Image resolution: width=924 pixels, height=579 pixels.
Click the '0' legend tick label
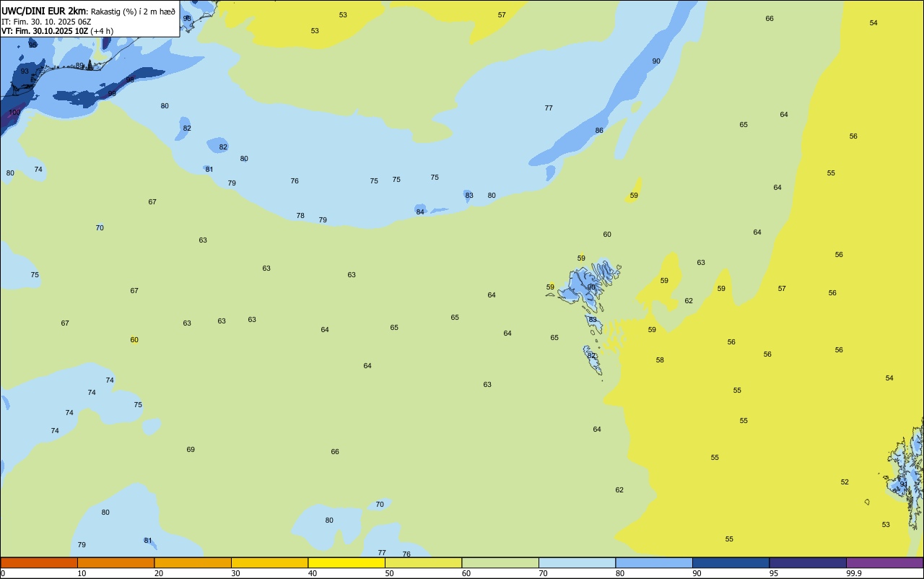point(3,573)
